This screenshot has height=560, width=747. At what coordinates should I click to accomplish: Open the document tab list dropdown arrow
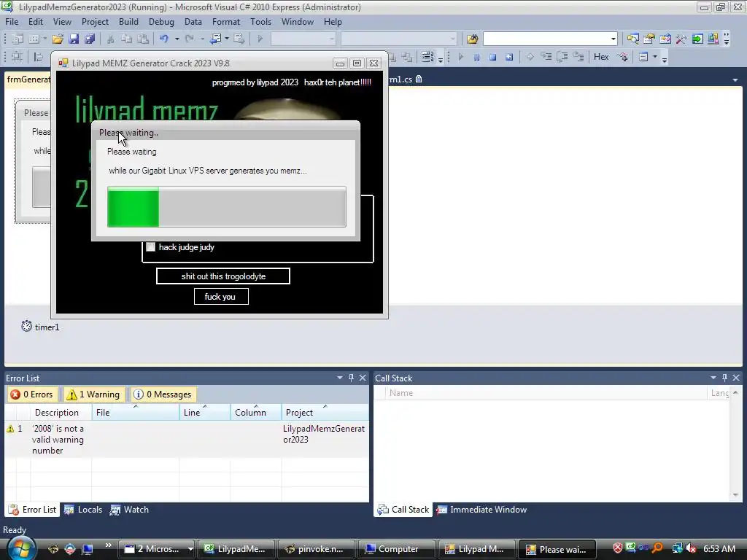pyautogui.click(x=735, y=80)
